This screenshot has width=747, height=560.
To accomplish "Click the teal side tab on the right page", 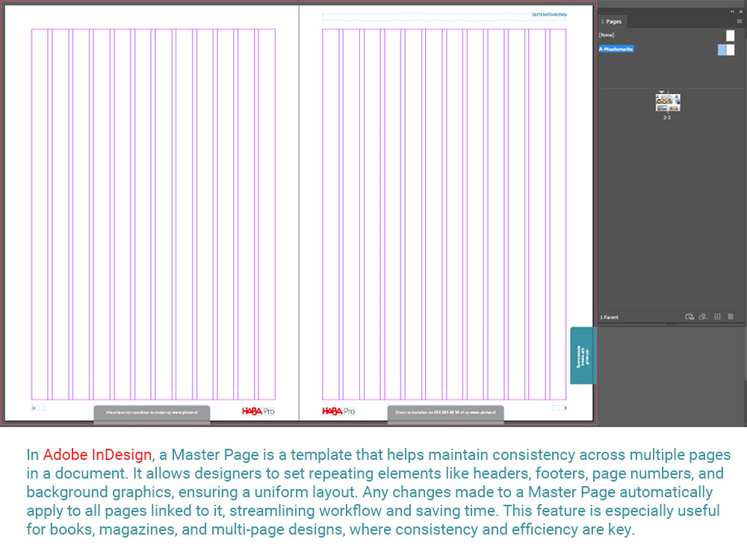I will tap(582, 355).
